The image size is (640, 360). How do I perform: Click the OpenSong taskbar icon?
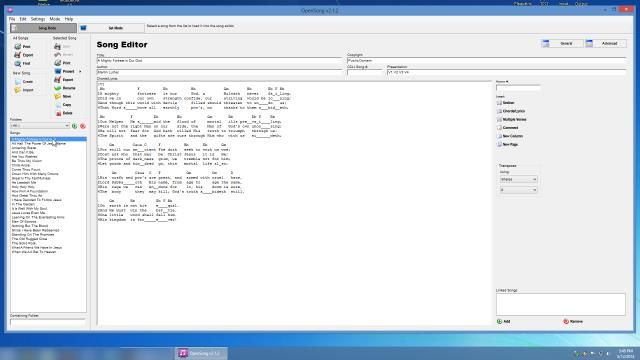(x=202, y=353)
